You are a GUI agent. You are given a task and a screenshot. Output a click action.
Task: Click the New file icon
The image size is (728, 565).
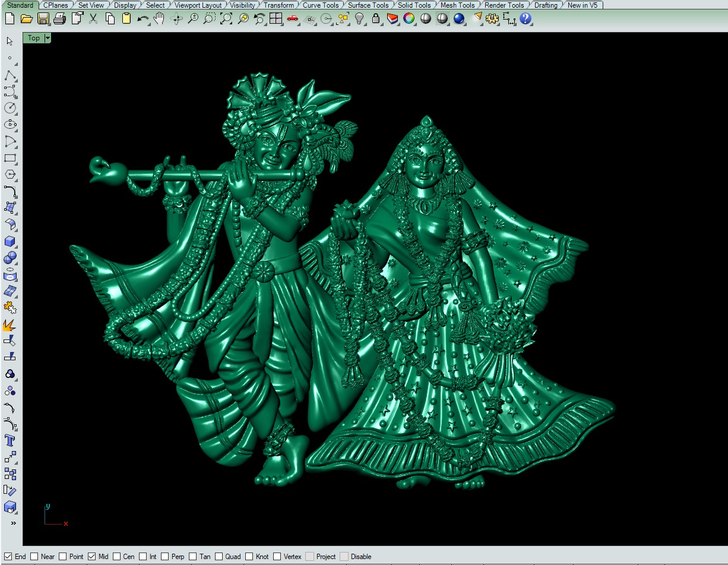click(x=10, y=18)
